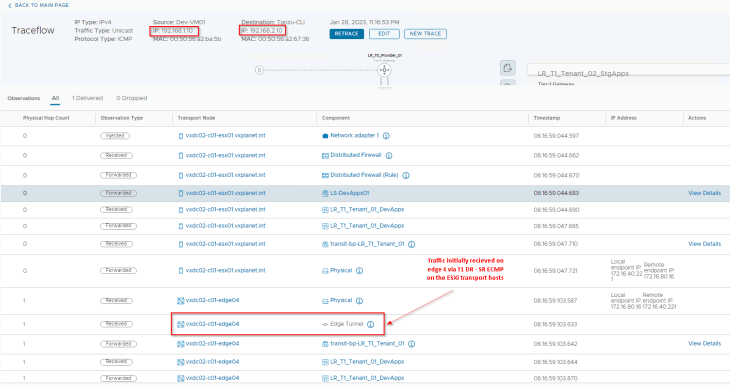Open info icon for Forwarded Physical row
The image size is (730, 385).
point(359,270)
